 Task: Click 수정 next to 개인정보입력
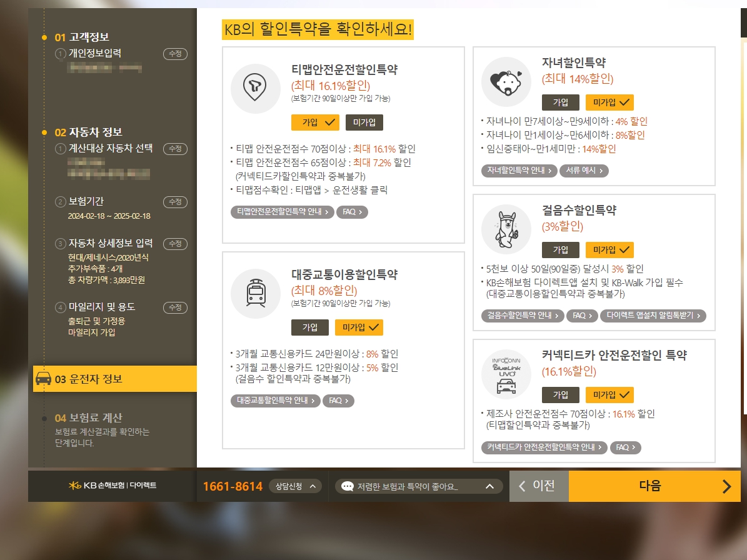point(175,54)
